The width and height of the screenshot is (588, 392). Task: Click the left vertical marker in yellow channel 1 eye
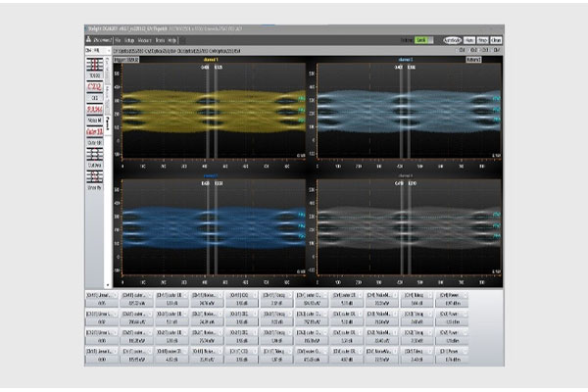208,113
